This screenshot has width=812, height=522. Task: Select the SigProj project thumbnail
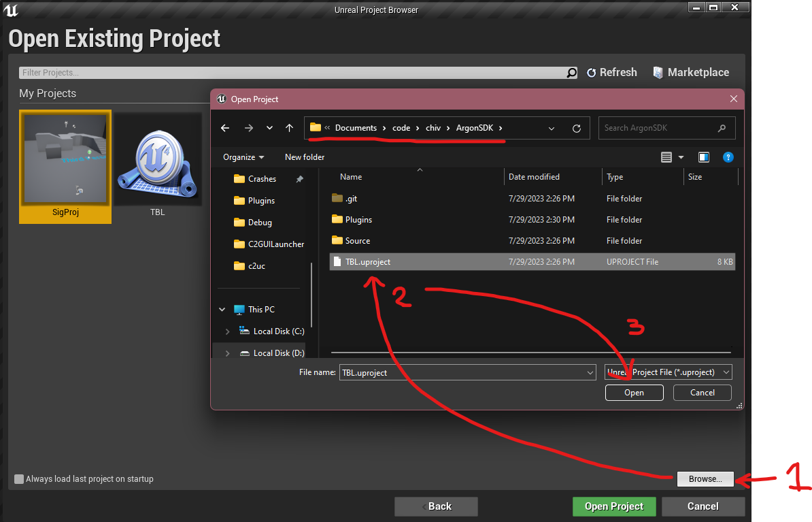65,166
